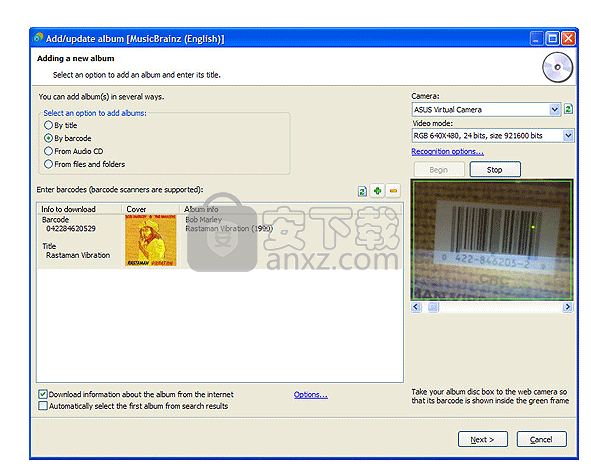This screenshot has height=467, width=591.
Task: Click the refresh barcodes icon above list
Action: tap(362, 191)
